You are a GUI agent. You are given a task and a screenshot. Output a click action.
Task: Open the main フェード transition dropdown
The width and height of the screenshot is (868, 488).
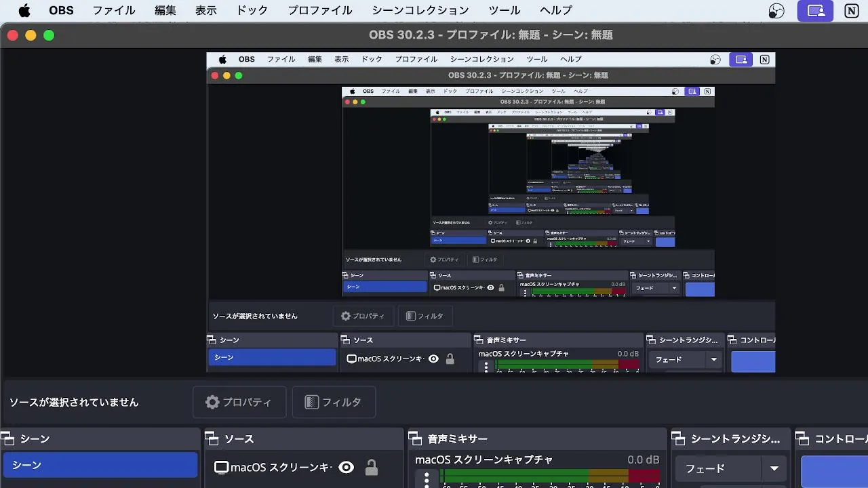point(730,468)
